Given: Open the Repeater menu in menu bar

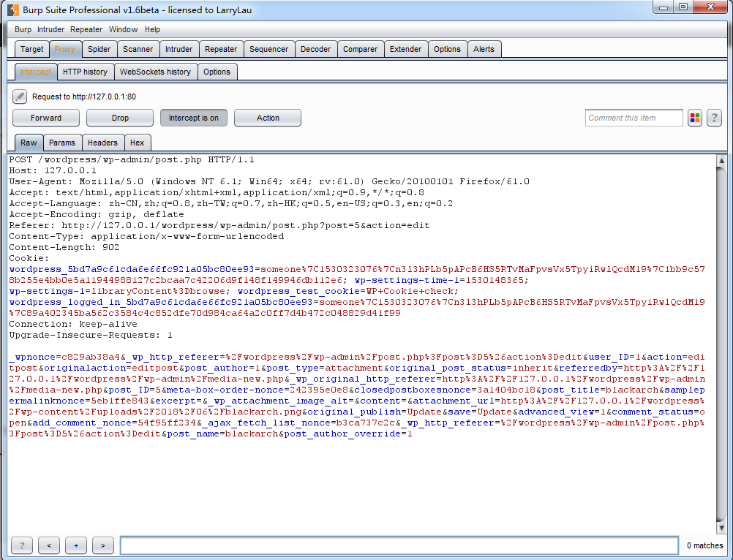Looking at the screenshot, I should (86, 29).
